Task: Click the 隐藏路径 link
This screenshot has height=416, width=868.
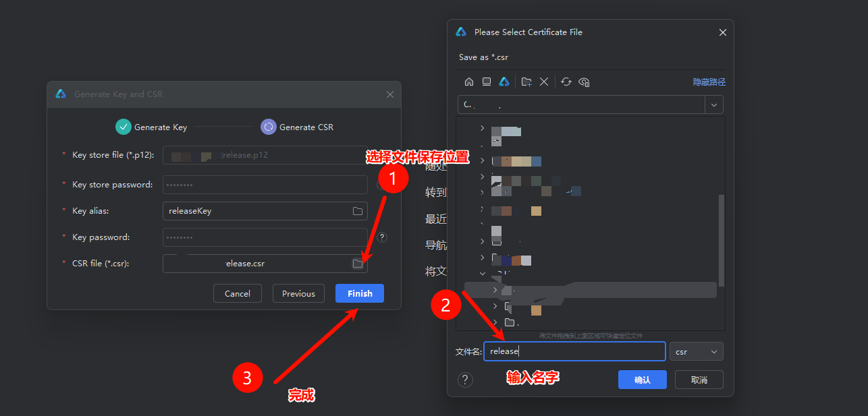Action: 709,82
